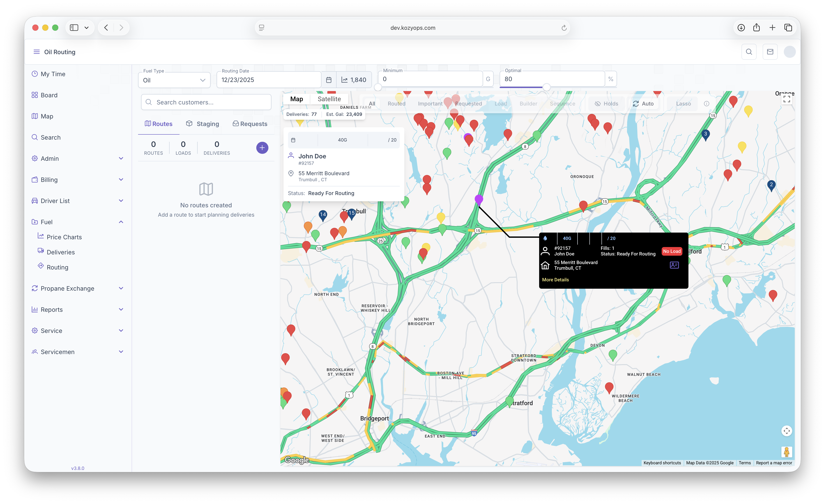Click the customer ID card icon in popup

point(674,265)
